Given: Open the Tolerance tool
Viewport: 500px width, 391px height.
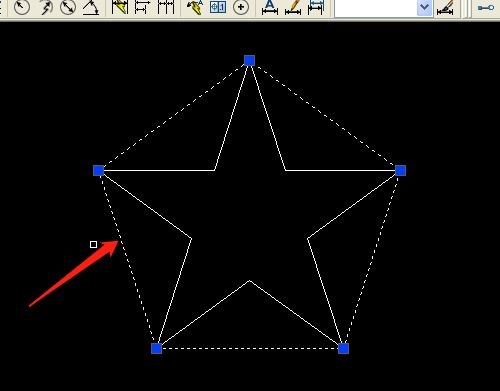Looking at the screenshot, I should pyautogui.click(x=218, y=7).
